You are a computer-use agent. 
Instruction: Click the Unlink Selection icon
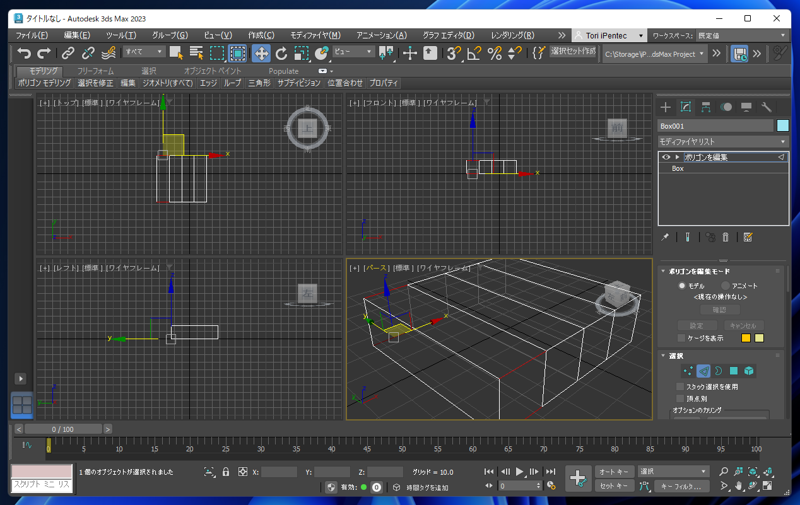tap(88, 53)
